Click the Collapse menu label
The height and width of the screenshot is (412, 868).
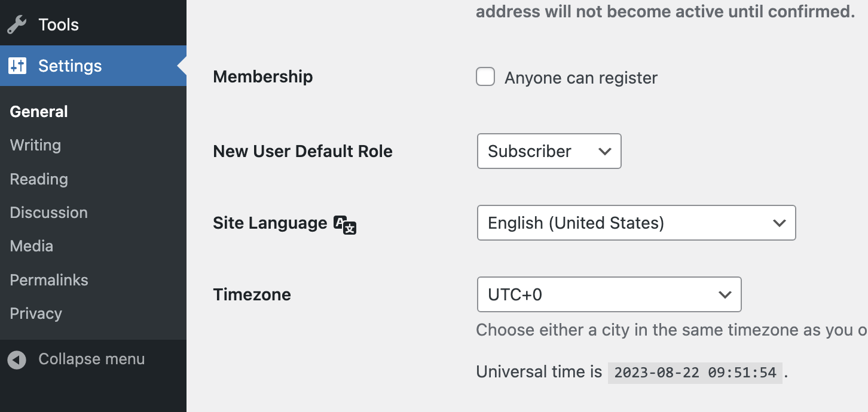91,359
